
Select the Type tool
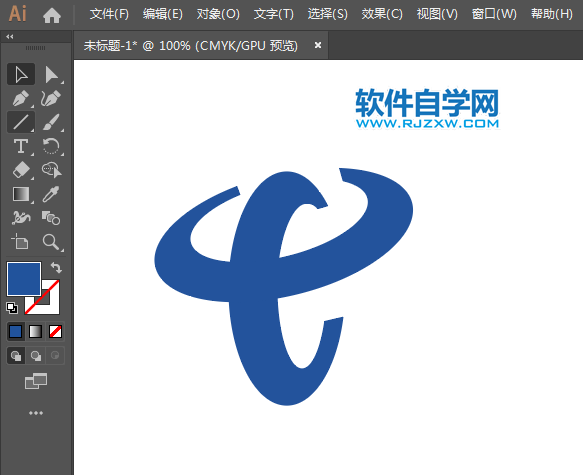click(21, 146)
